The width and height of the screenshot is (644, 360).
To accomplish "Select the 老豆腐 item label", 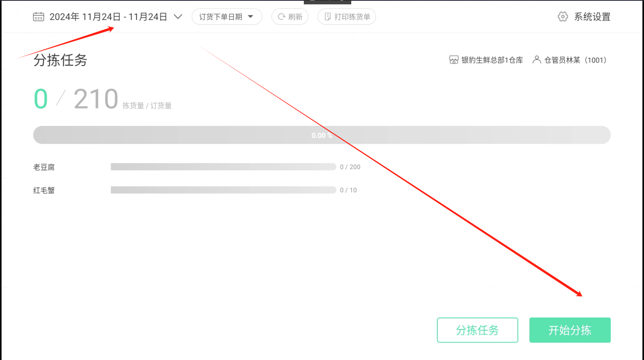I will (x=44, y=167).
